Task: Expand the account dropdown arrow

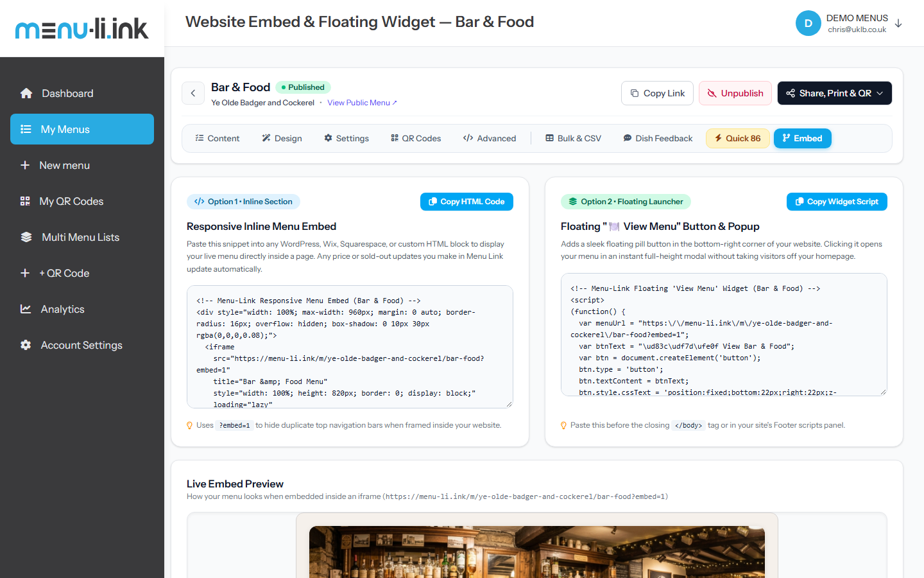Action: [898, 23]
